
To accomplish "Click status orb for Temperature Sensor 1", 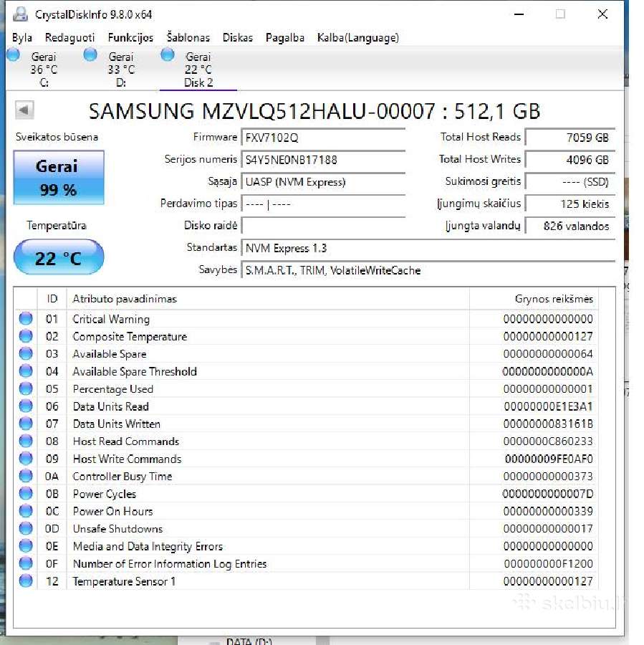I will coord(26,580).
